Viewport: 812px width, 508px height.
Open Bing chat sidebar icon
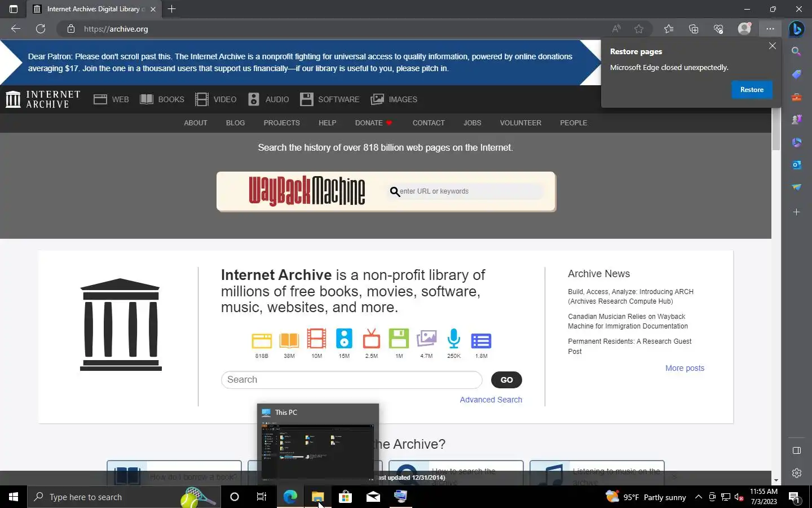[x=796, y=28]
